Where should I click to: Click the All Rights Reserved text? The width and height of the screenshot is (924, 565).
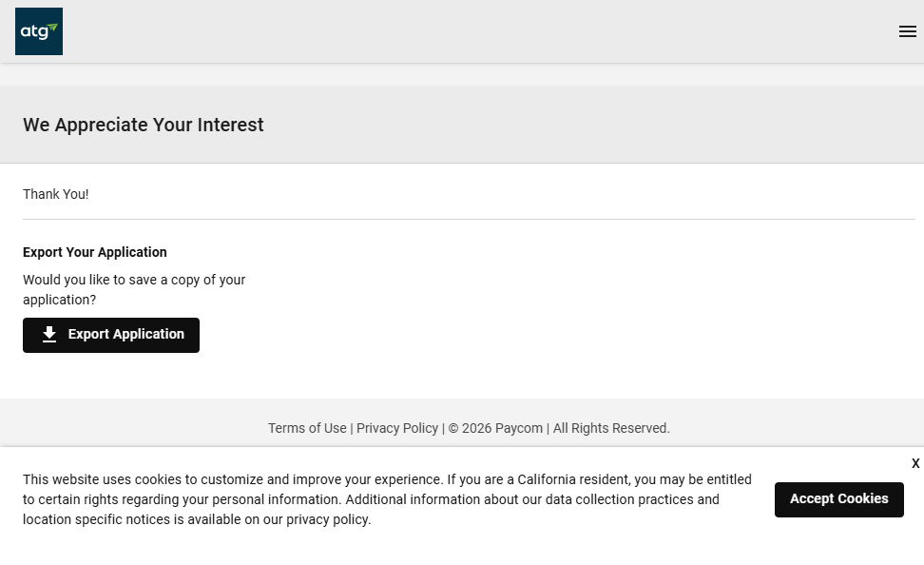tap(611, 428)
